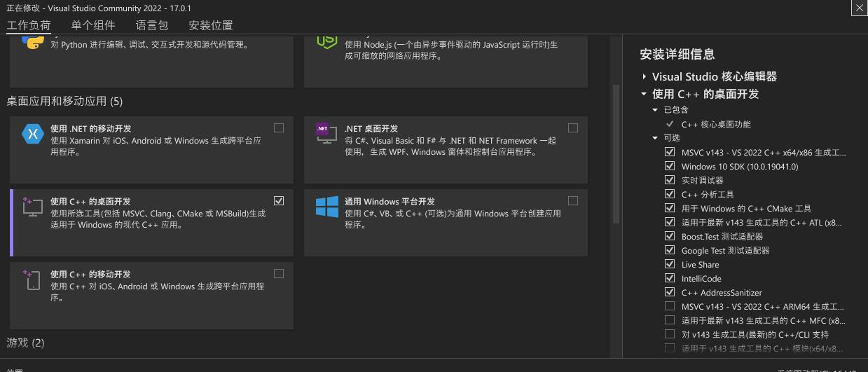
Task: Collapse the 可选 section
Action: [x=656, y=138]
